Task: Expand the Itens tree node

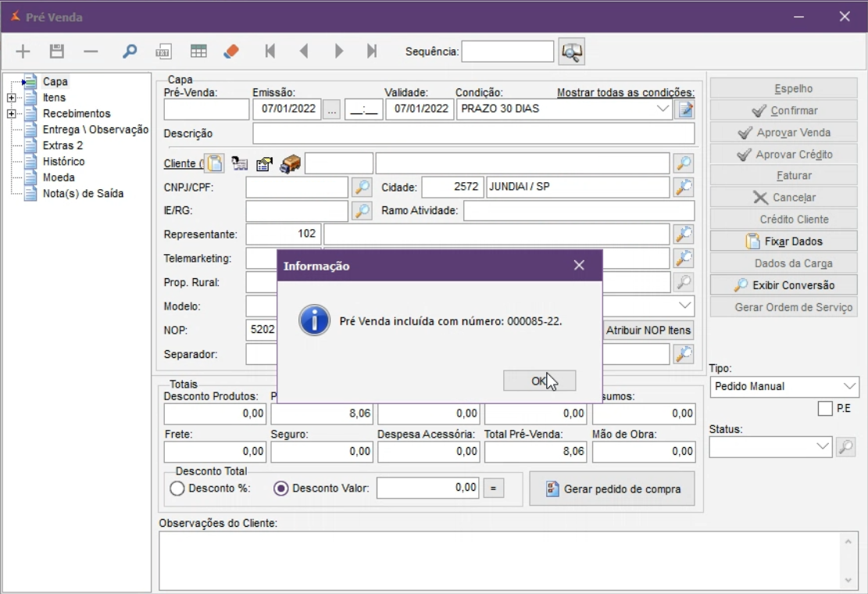Action: [x=11, y=98]
